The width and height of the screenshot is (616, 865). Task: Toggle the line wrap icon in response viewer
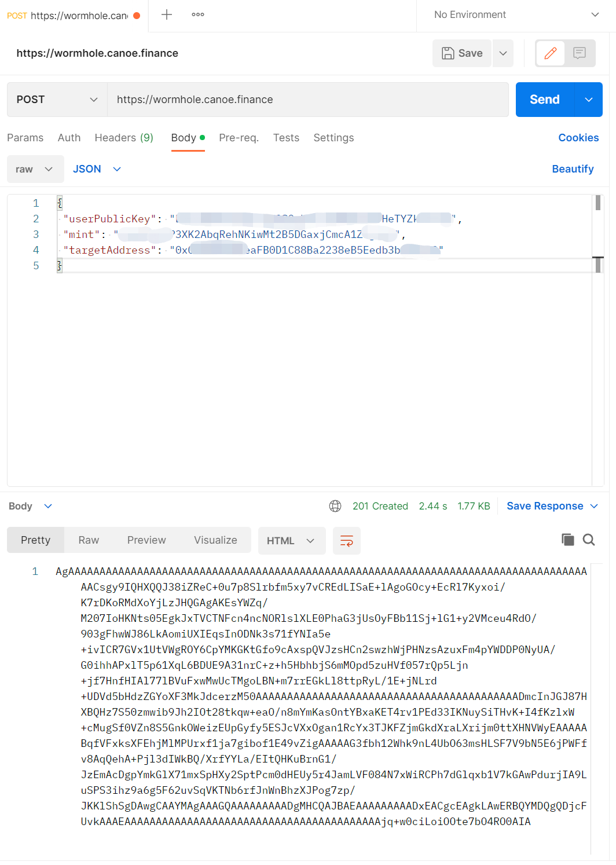[346, 540]
